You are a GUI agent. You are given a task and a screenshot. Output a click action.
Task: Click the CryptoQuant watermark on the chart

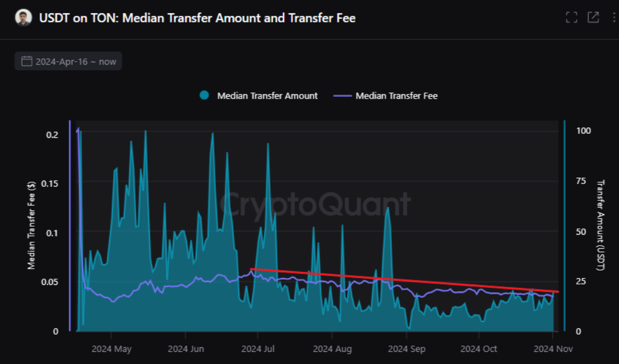(x=315, y=204)
